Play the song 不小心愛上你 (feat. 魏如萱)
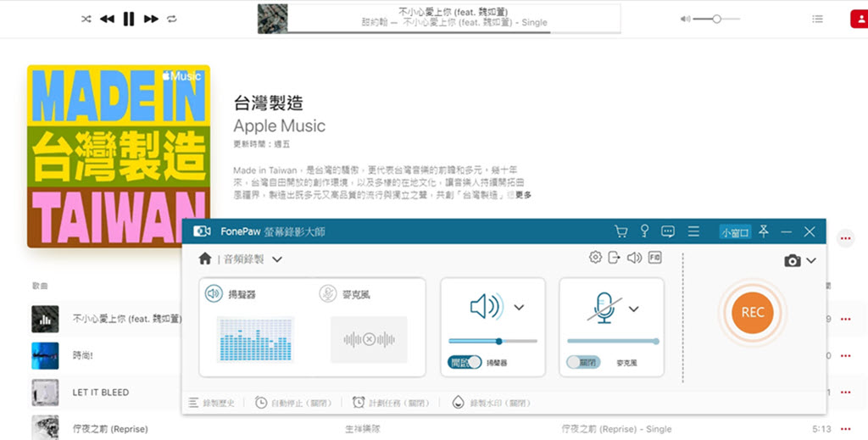The width and height of the screenshot is (868, 440). (127, 319)
